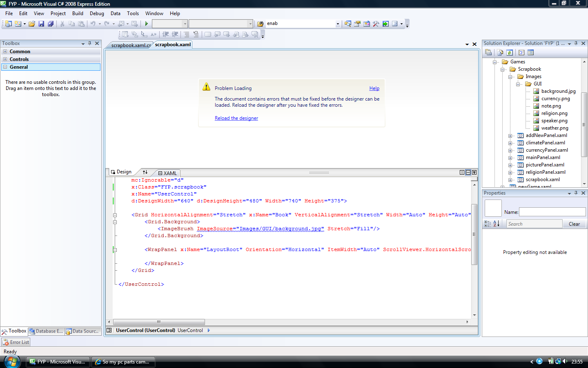Click the View Code icon in Solution Explorer
This screenshot has width=588, height=368.
coord(521,52)
